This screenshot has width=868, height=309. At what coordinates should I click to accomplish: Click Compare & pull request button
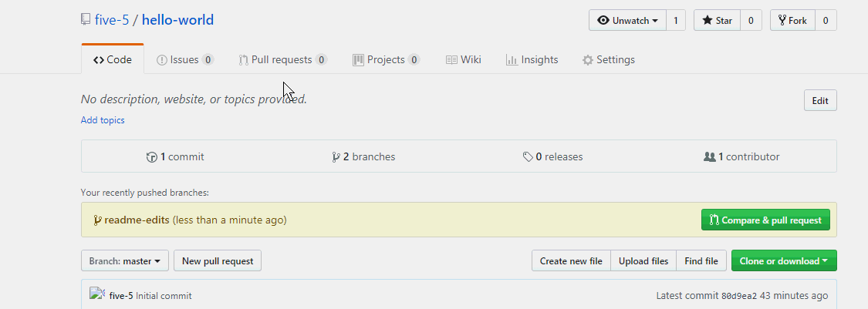pyautogui.click(x=765, y=220)
